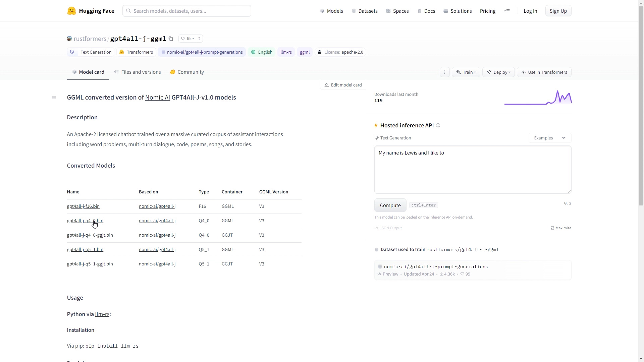Click the like count 2
Viewport: 644px width, 362px height.
[x=199, y=39]
